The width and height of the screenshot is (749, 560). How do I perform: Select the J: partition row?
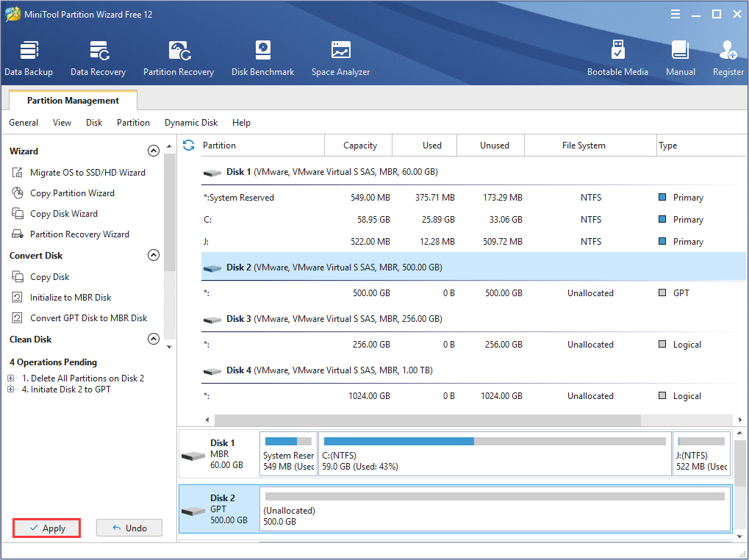pos(473,242)
